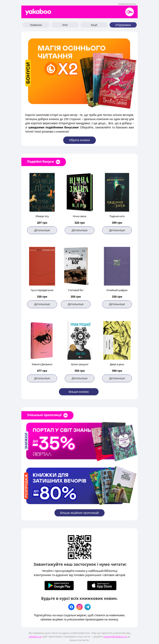Click the QR code image

79,547
